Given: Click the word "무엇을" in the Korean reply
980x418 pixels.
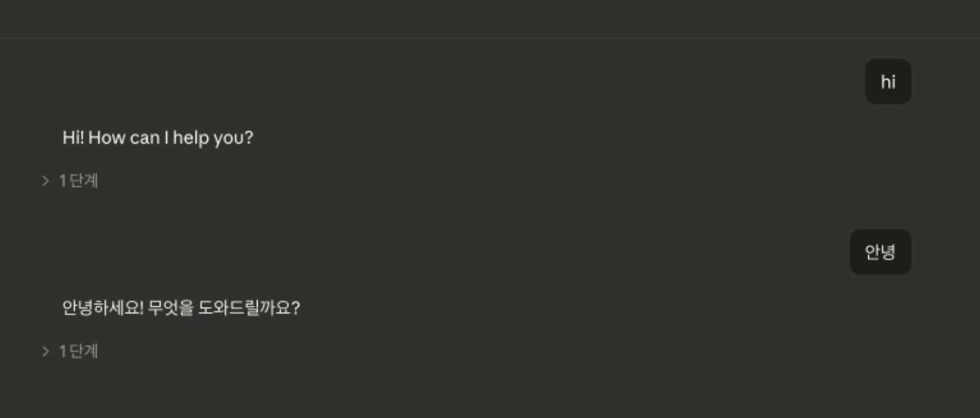Looking at the screenshot, I should (170, 308).
